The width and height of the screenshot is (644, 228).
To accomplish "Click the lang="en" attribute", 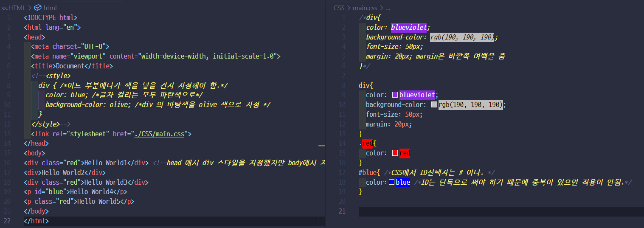I will point(61,28).
